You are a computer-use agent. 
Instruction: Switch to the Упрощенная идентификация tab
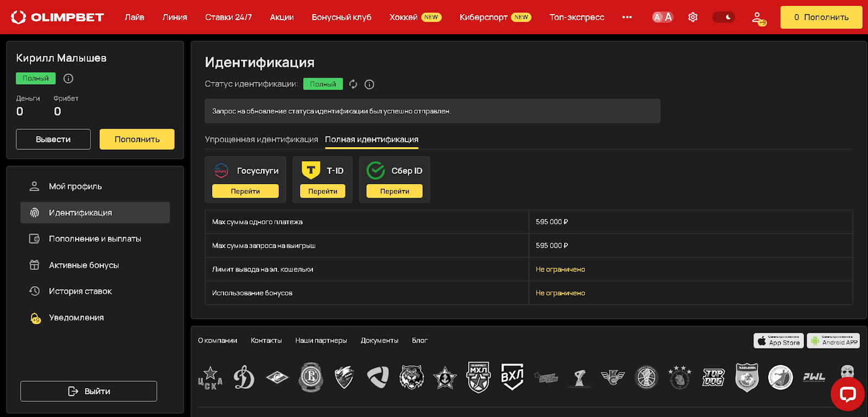261,140
